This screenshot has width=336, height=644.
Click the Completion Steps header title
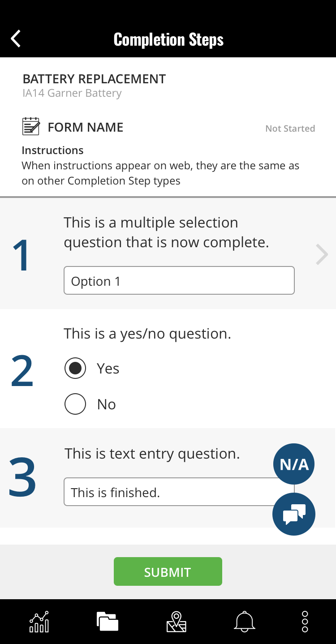pos(169,39)
